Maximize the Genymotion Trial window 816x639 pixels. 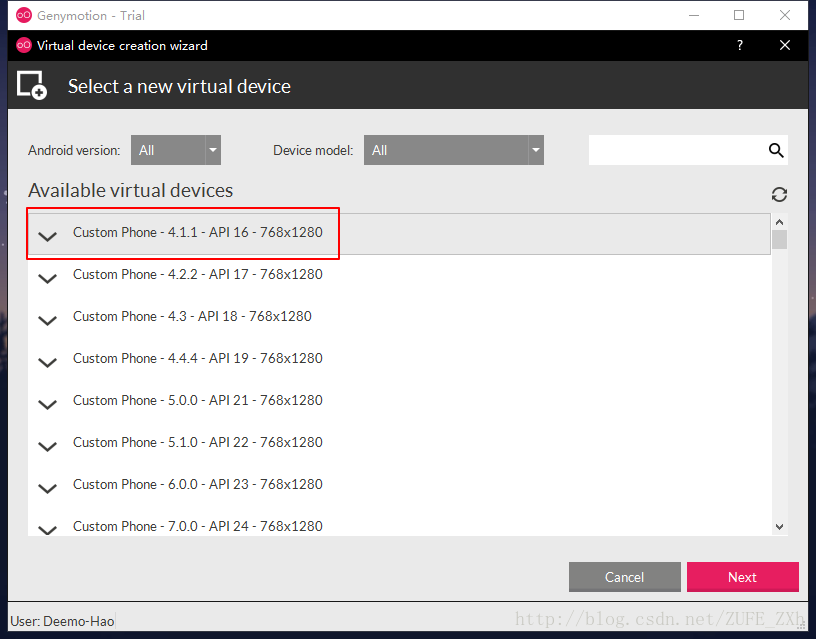click(739, 15)
